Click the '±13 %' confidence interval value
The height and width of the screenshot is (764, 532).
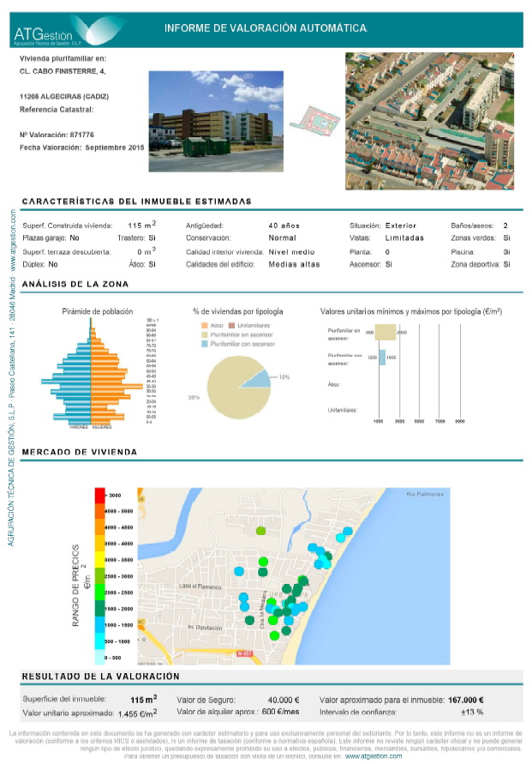point(472,712)
